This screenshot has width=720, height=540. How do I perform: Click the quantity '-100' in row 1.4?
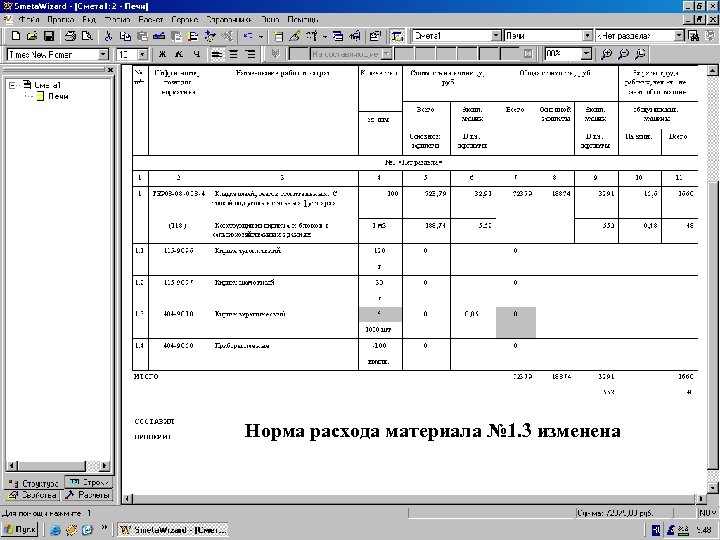coord(380,345)
